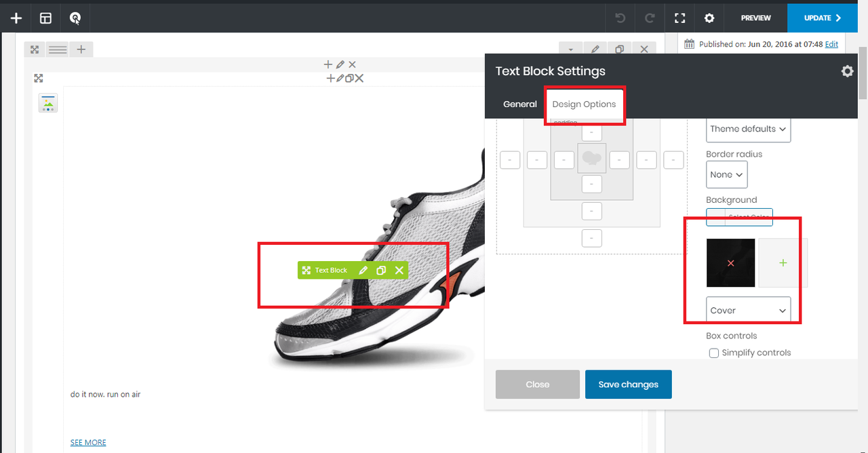
Task: Click the 'do it now. run on air' text
Action: tap(105, 395)
